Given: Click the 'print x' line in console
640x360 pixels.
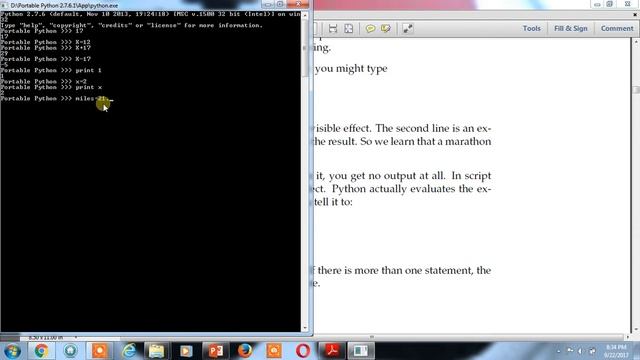Looking at the screenshot, I should [x=51, y=87].
